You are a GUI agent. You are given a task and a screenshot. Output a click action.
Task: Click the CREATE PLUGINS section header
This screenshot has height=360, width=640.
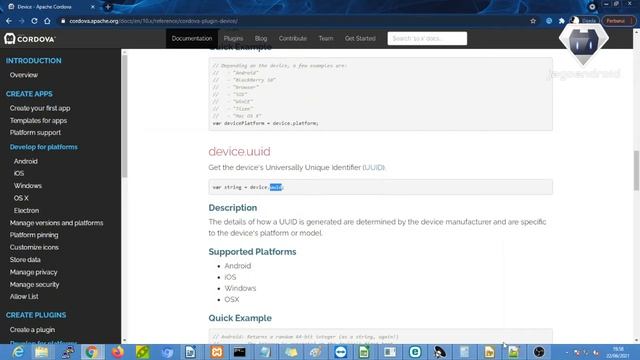point(36,315)
